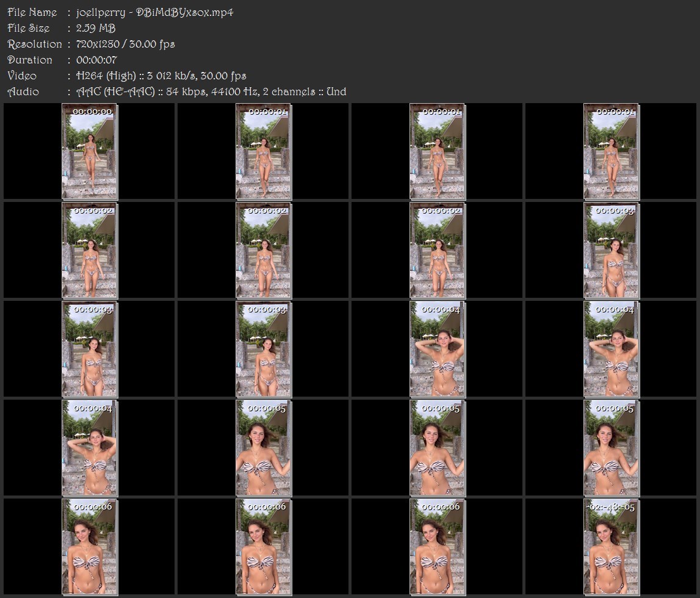
Task: Click the 'Duration' label
Action: click(x=29, y=60)
